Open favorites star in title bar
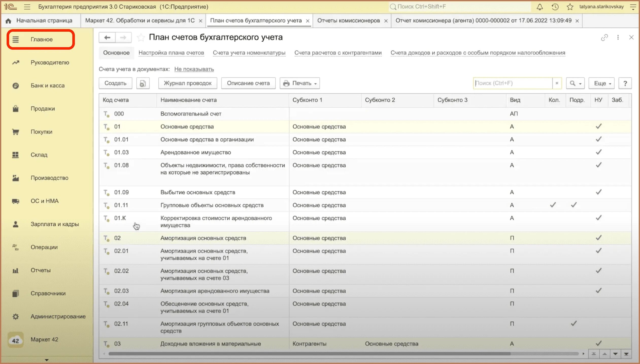 570,7
